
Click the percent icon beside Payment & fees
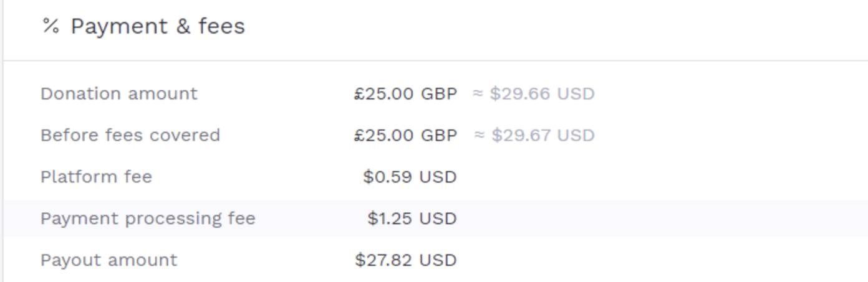[x=51, y=27]
